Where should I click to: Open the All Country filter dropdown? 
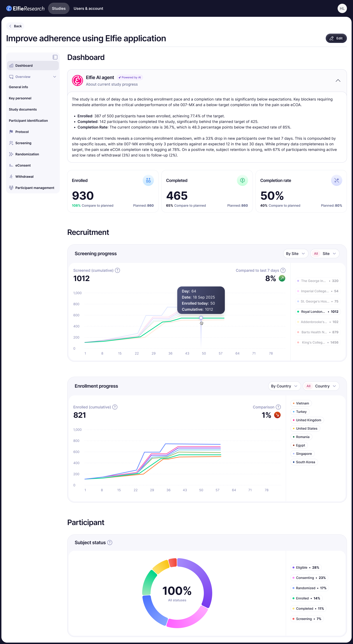(x=321, y=386)
